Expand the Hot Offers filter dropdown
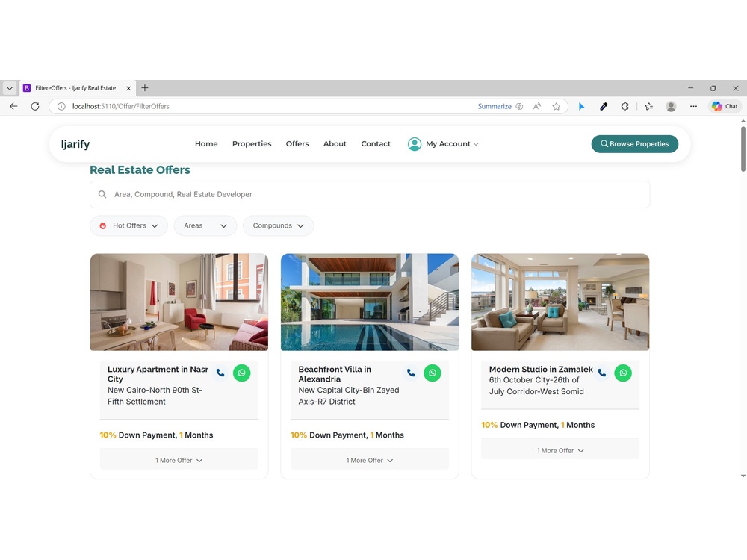This screenshot has height=560, width=747. (128, 225)
